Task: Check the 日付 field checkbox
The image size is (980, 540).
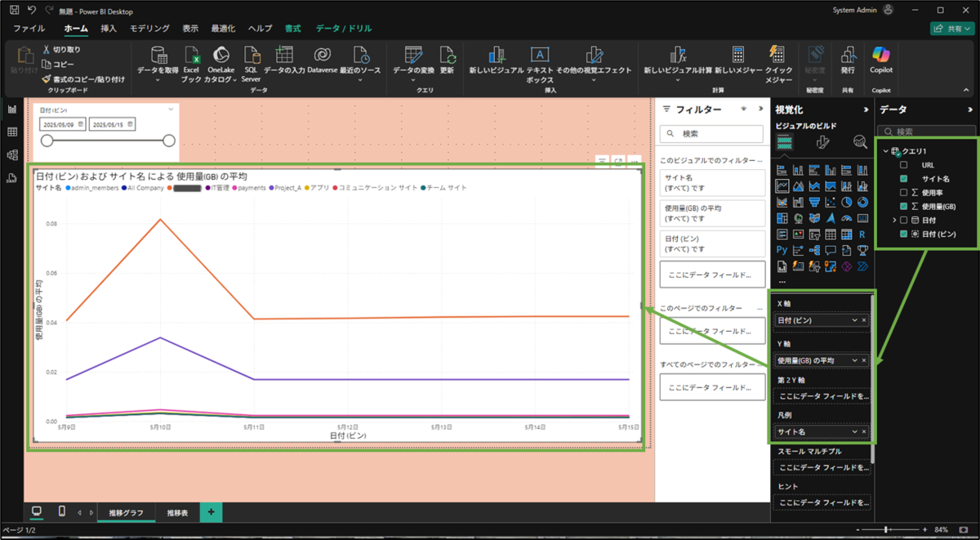Action: [904, 221]
